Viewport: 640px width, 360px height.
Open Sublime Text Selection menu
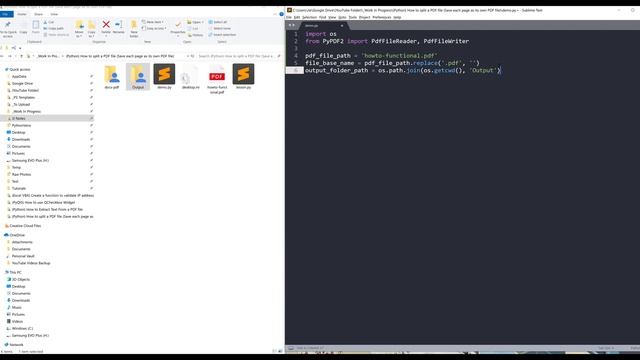point(309,17)
